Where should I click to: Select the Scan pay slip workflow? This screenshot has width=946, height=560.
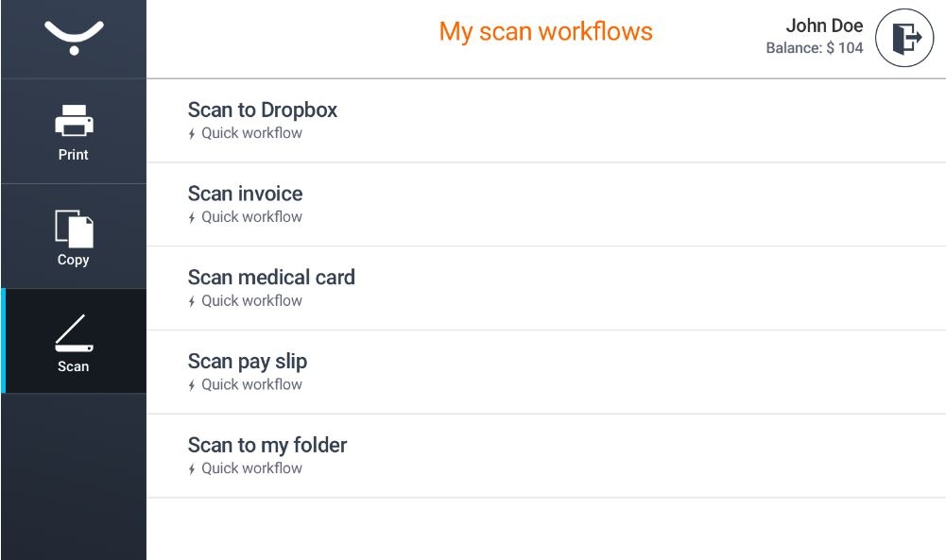point(248,362)
